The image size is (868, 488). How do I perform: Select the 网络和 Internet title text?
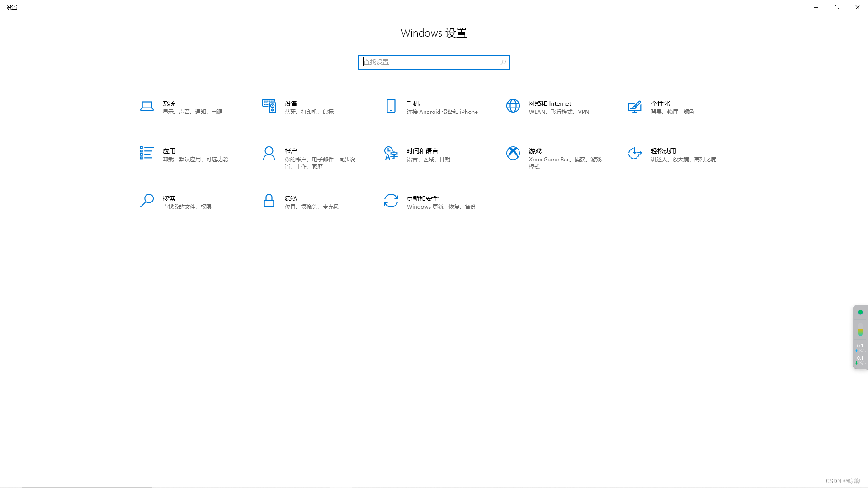550,103
